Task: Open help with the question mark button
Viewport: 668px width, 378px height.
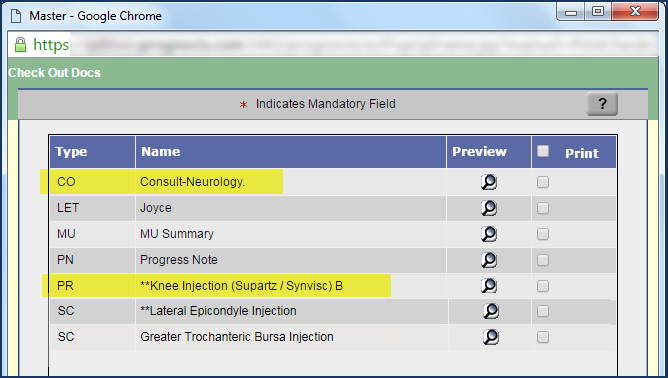Action: [x=602, y=104]
